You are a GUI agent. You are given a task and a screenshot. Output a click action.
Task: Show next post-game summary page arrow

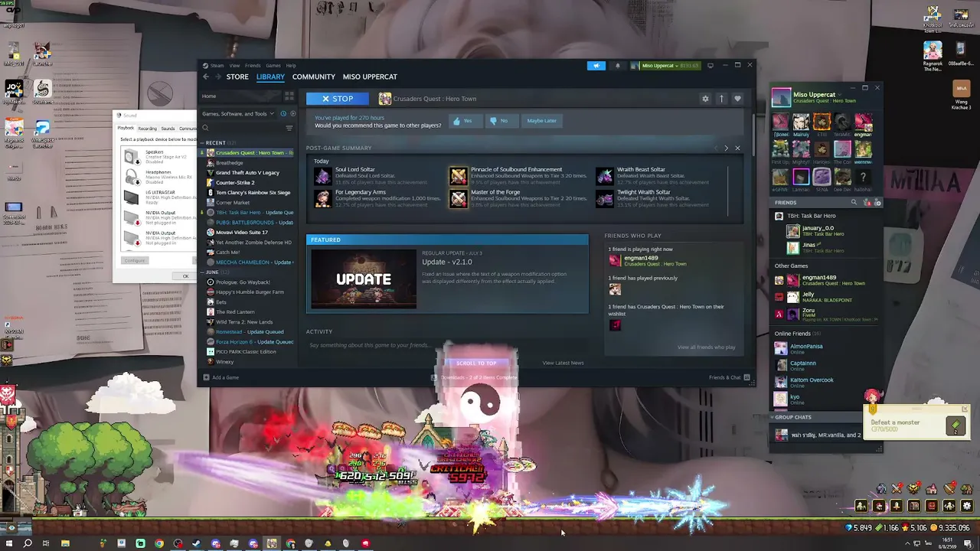point(727,148)
